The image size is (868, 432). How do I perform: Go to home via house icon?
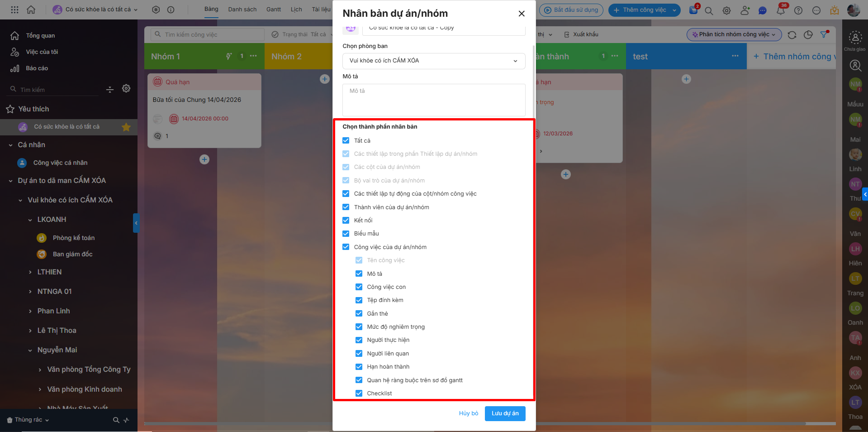tap(31, 10)
